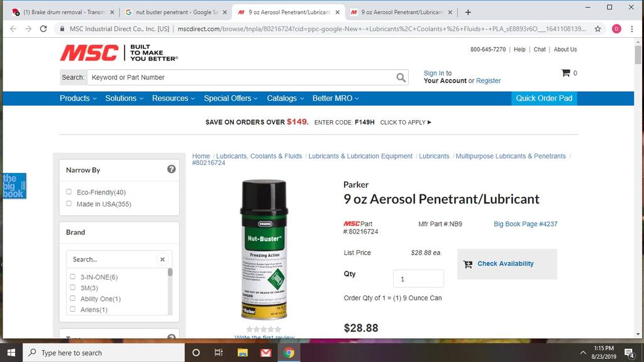
Task: Click the Narrow By help question icon
Action: click(171, 169)
